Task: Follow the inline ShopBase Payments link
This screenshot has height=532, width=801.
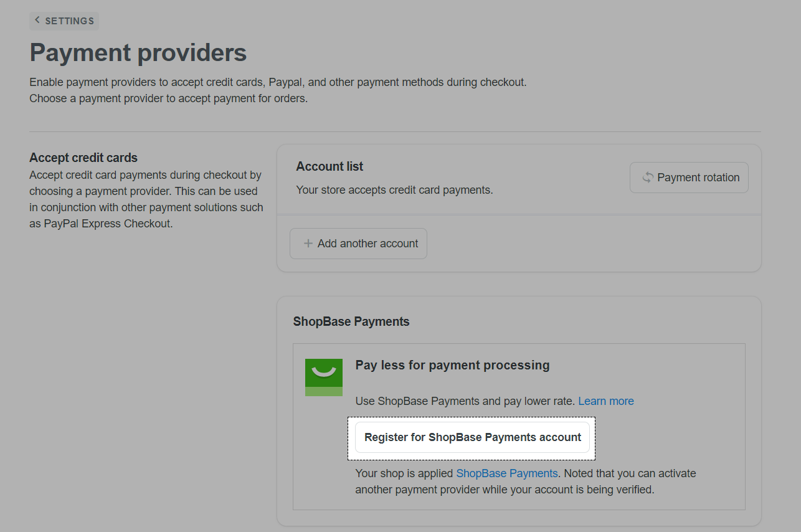Action: click(507, 473)
